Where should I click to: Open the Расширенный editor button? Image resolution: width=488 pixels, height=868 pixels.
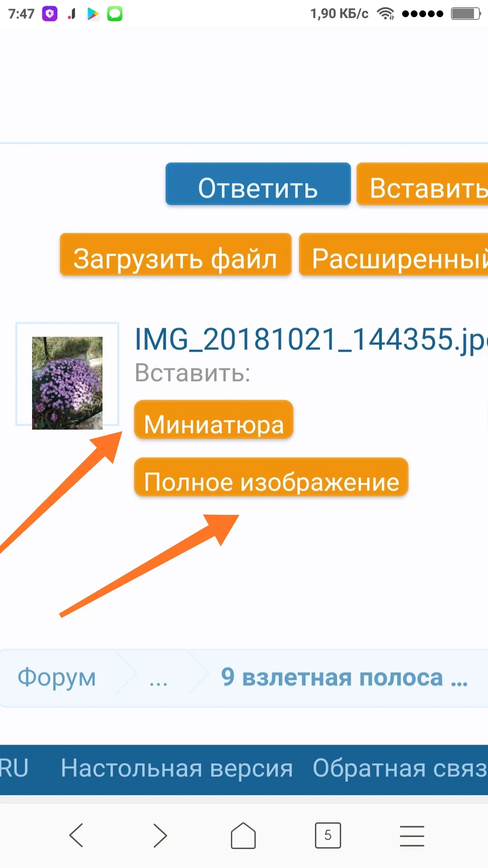coord(394,255)
